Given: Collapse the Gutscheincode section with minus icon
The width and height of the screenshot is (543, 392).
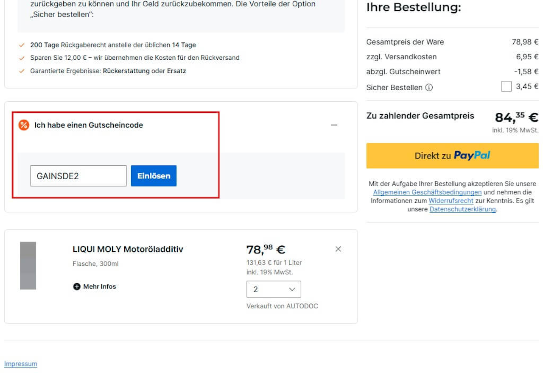Looking at the screenshot, I should (334, 125).
